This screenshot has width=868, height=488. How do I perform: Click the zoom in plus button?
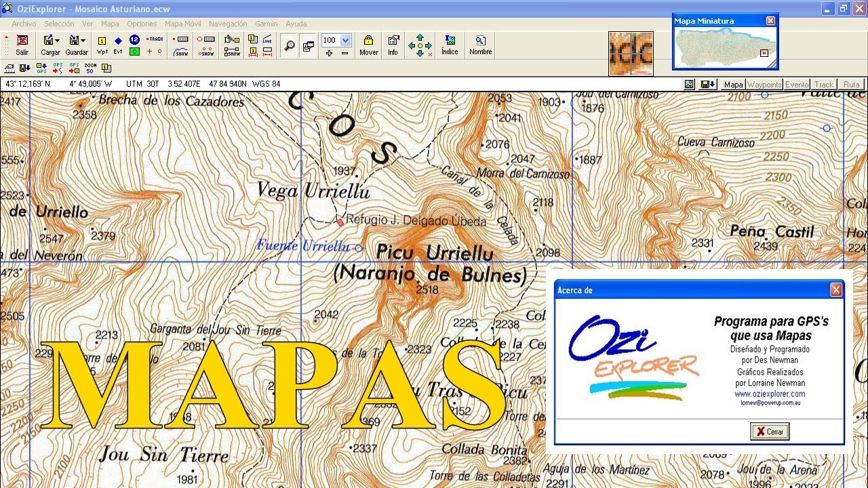[330, 52]
